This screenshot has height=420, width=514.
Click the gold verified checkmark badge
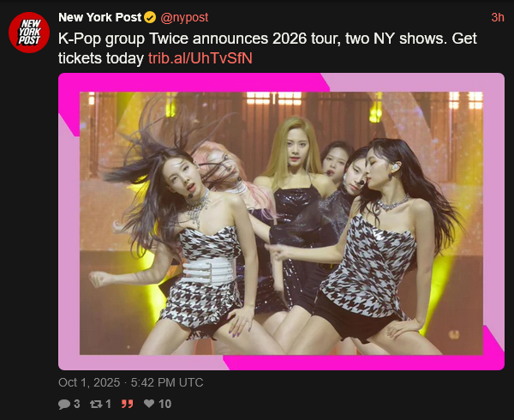(150, 17)
